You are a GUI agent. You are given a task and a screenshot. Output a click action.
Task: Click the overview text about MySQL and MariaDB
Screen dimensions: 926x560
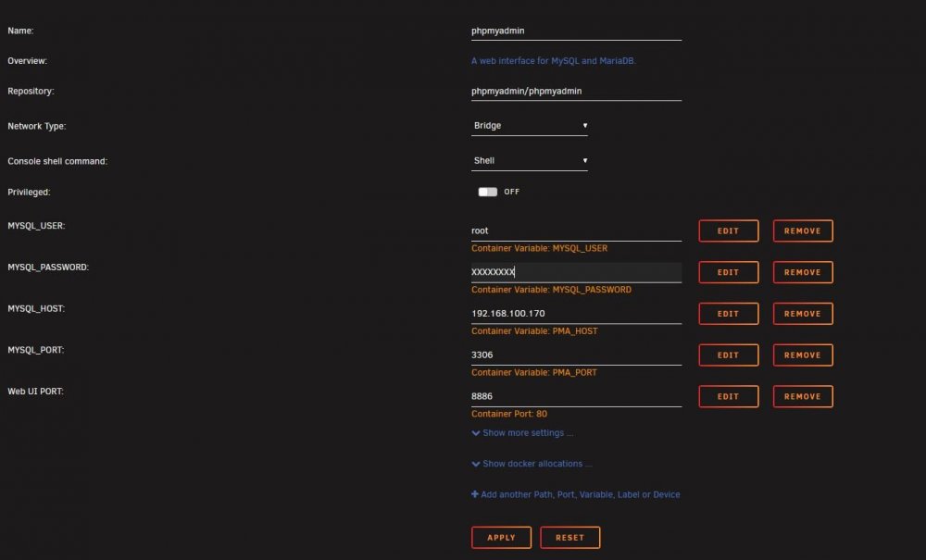(554, 61)
